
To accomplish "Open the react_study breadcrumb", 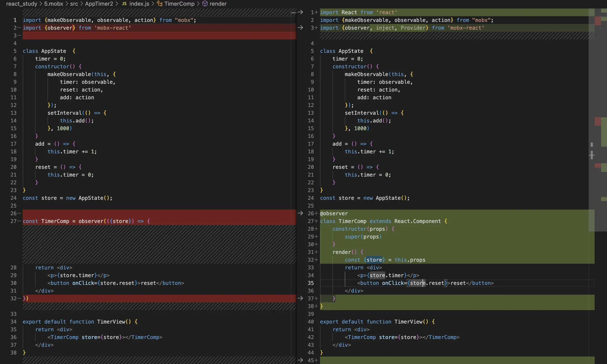I will pyautogui.click(x=22, y=4).
